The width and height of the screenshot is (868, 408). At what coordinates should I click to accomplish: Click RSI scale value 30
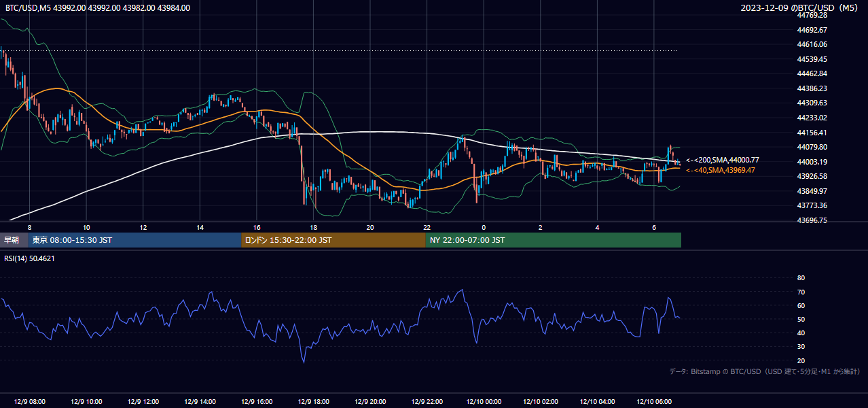(x=801, y=347)
